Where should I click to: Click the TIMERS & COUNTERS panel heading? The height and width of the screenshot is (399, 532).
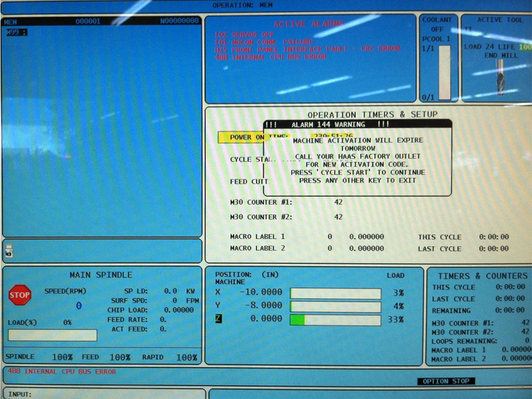pos(483,276)
